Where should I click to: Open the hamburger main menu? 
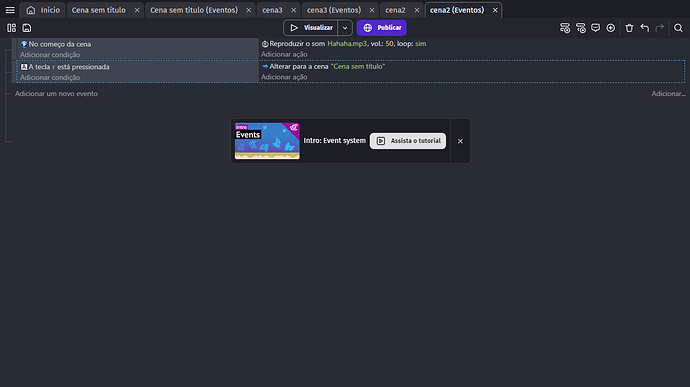pyautogui.click(x=10, y=10)
